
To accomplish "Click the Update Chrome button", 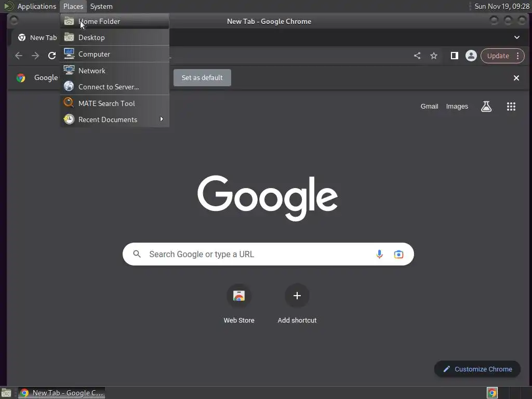I will (x=498, y=56).
